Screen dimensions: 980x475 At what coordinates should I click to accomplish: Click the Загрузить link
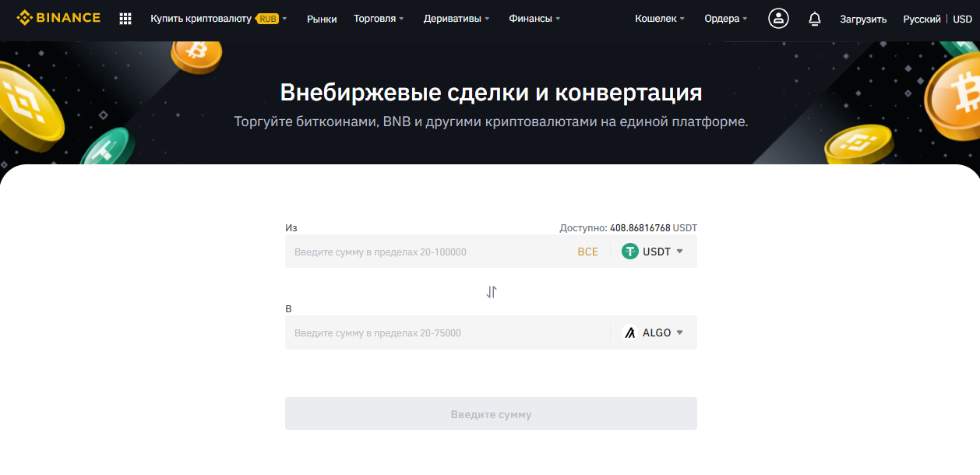(863, 19)
